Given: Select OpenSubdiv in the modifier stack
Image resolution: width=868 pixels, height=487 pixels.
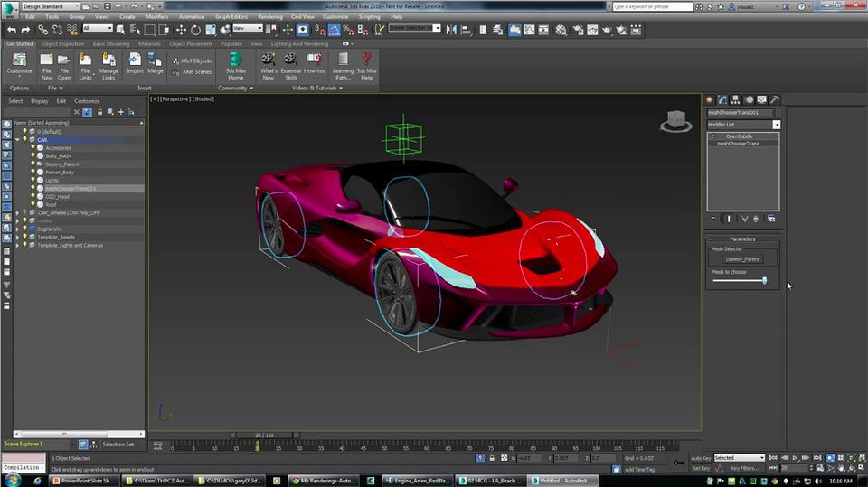Looking at the screenshot, I should (x=739, y=136).
